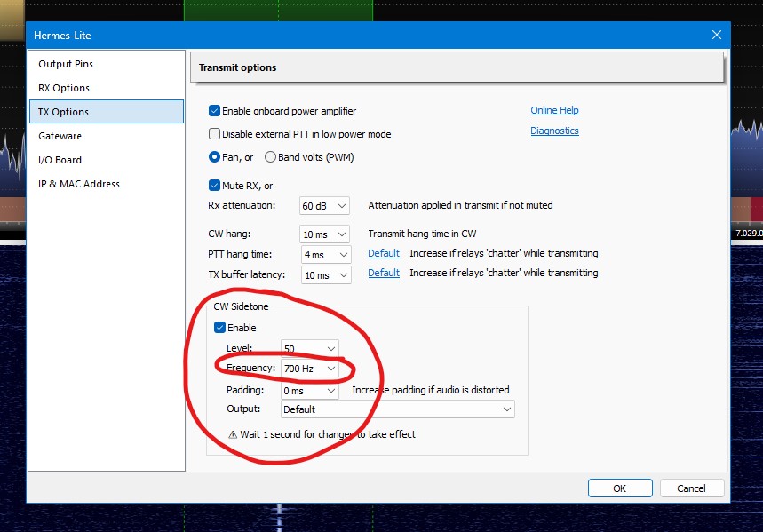The image size is (763, 532).
Task: Open the sidetone Frequency 700 Hz dropdown
Action: pyautogui.click(x=310, y=369)
